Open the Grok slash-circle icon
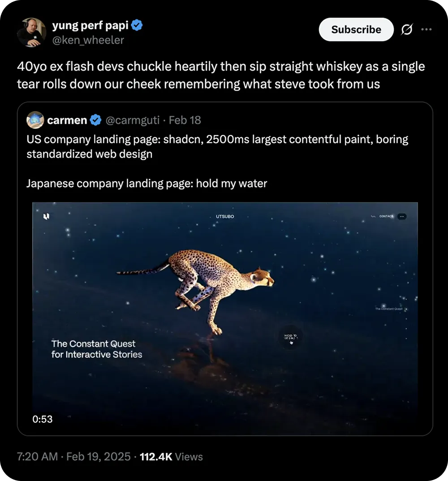 click(x=406, y=30)
